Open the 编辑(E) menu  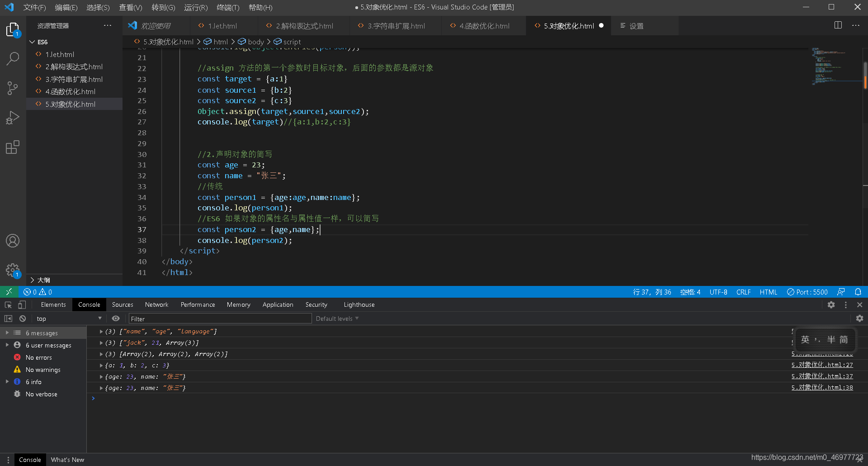click(66, 7)
